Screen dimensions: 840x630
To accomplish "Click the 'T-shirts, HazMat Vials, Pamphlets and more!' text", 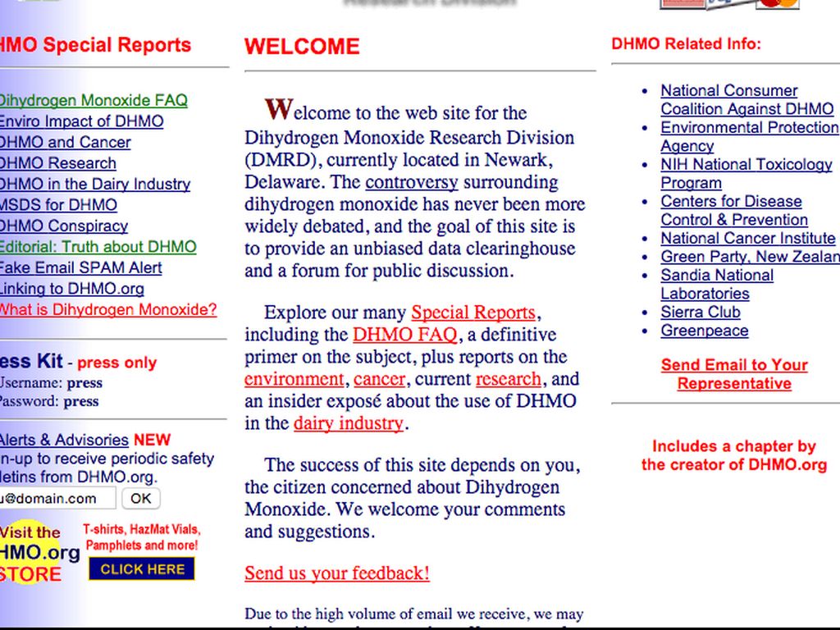I will click(141, 537).
